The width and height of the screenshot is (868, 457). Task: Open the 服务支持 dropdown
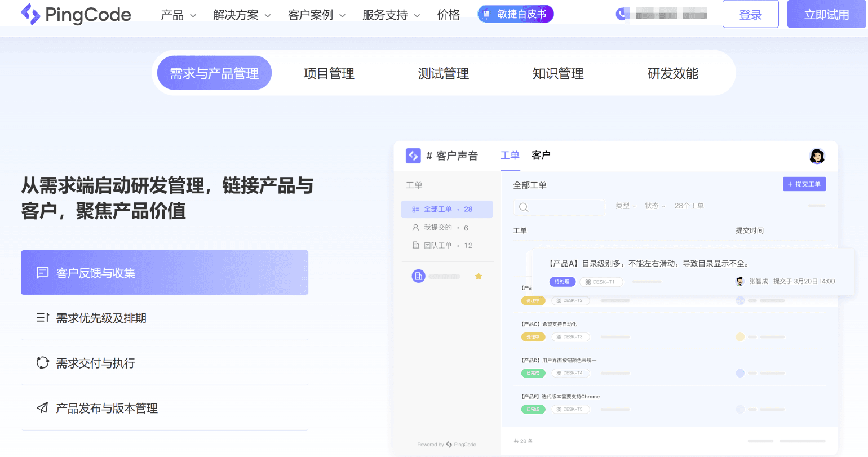coord(391,15)
